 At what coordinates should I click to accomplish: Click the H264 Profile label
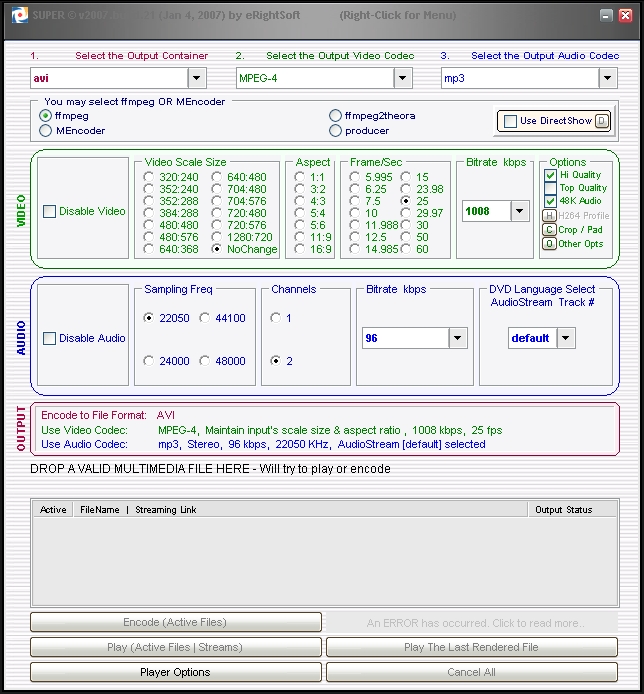tap(584, 216)
